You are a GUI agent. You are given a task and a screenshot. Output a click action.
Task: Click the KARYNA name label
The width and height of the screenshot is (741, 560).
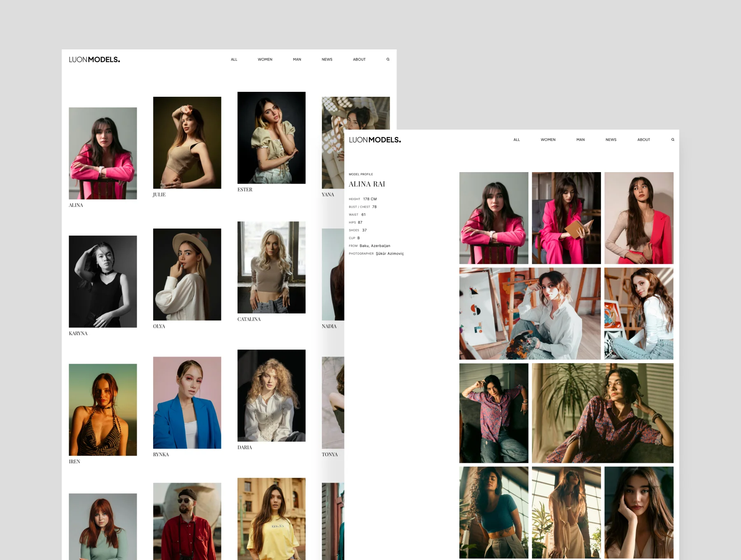click(x=78, y=334)
